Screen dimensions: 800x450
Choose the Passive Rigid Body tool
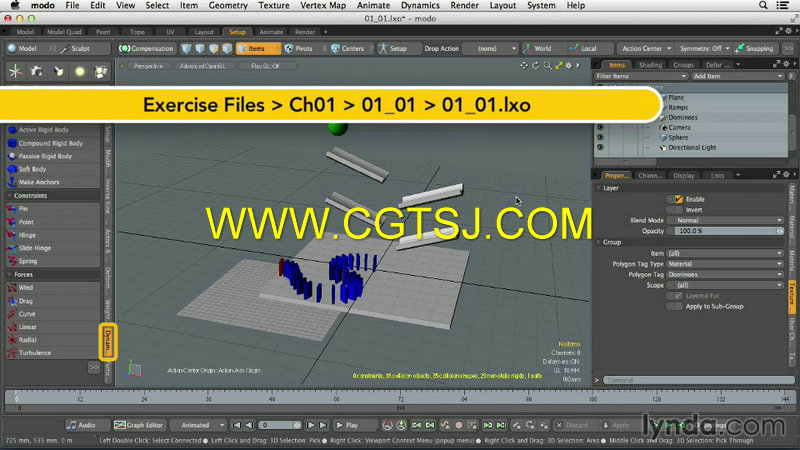coord(53,156)
